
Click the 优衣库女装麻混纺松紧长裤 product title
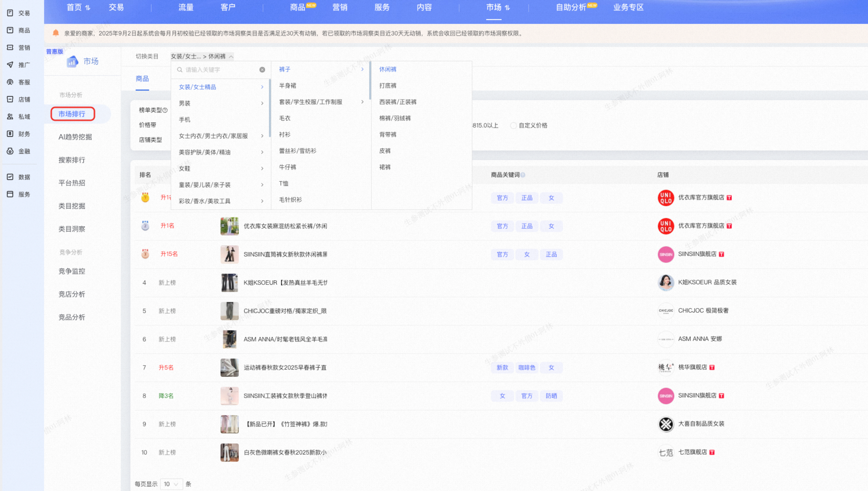click(285, 226)
